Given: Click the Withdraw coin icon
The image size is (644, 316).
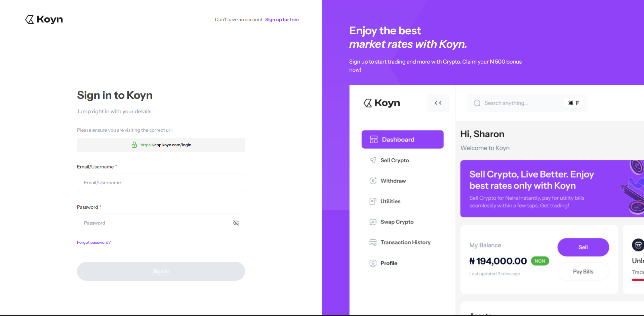Looking at the screenshot, I should pyautogui.click(x=373, y=181).
